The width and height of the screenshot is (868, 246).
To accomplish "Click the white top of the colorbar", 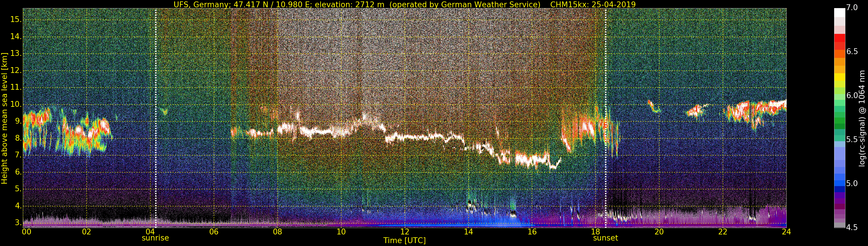I will coord(839,12).
